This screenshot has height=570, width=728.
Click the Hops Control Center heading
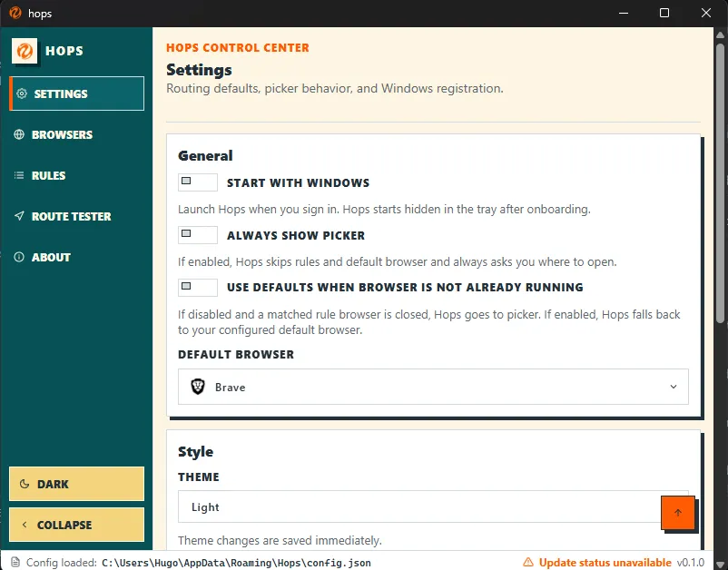[238, 48]
